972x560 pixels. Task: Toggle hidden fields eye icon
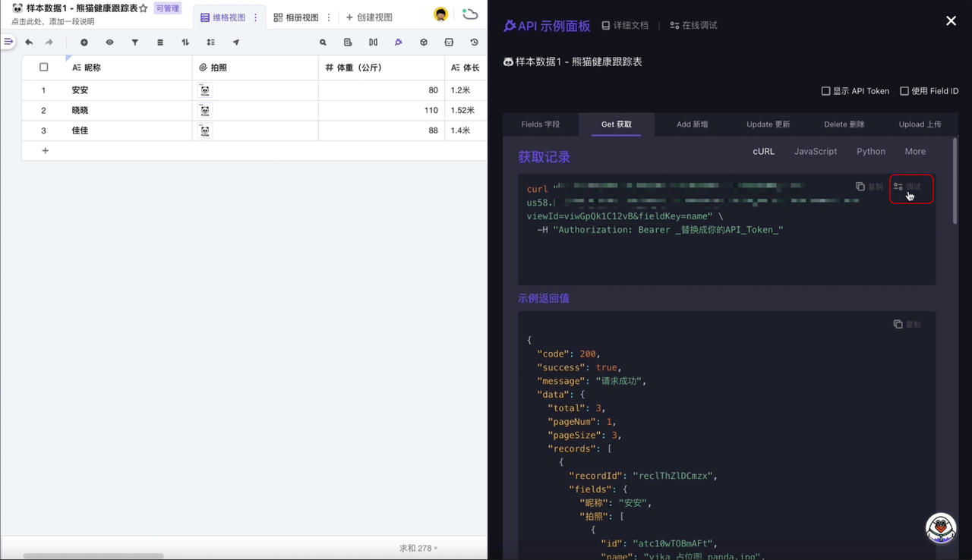pyautogui.click(x=109, y=42)
